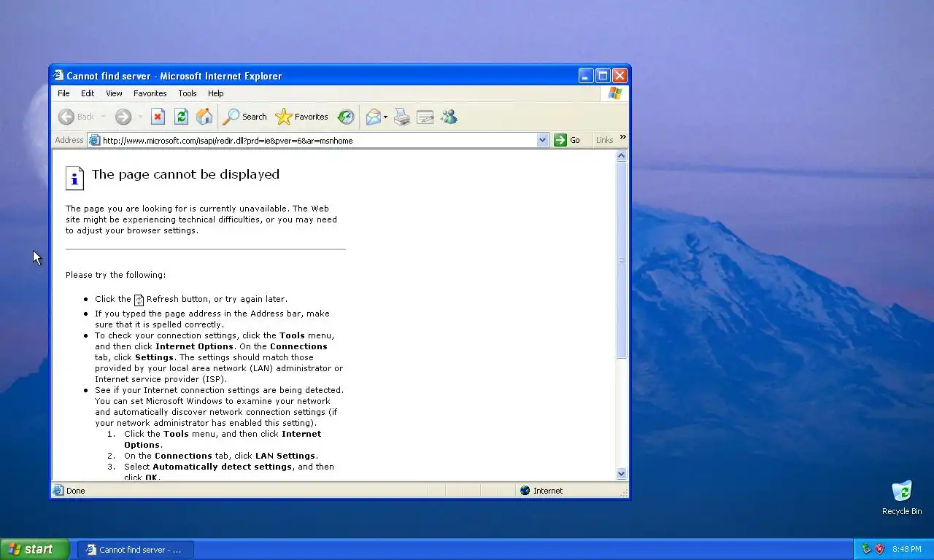Click the information icon beside page heading
Image resolution: width=934 pixels, height=560 pixels.
[74, 178]
